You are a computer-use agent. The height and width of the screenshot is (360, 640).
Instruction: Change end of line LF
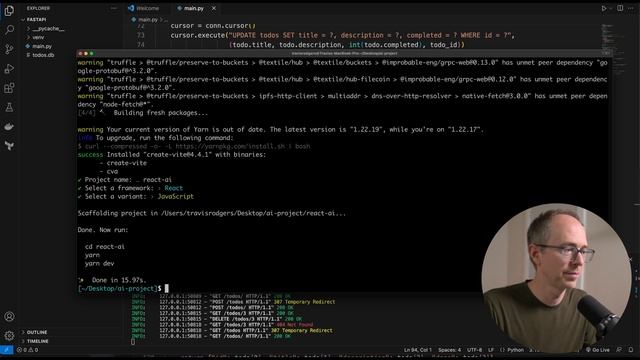[491, 350]
